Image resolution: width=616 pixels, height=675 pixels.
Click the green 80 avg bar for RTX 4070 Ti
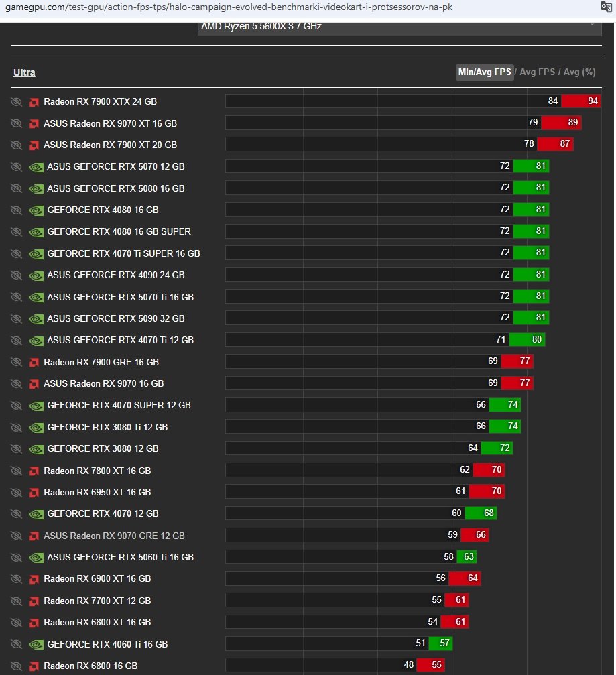coord(528,339)
